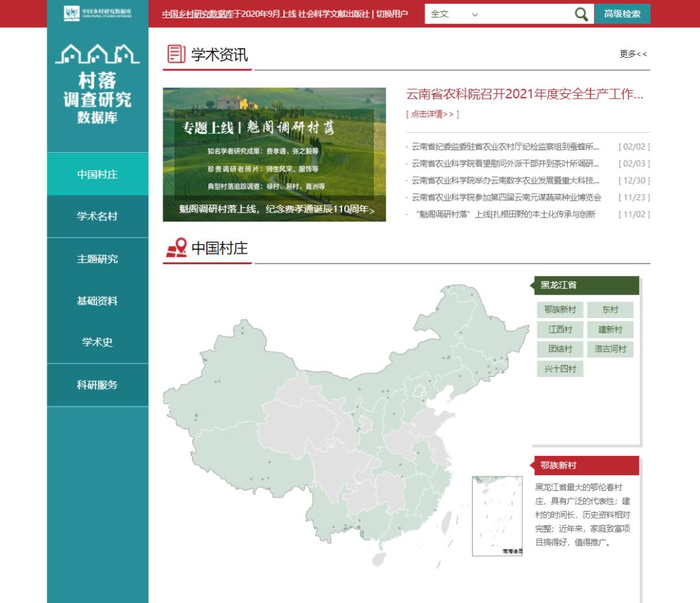The image size is (700, 603).
Task: Click the China Rural Studies Database logo
Action: click(97, 13)
